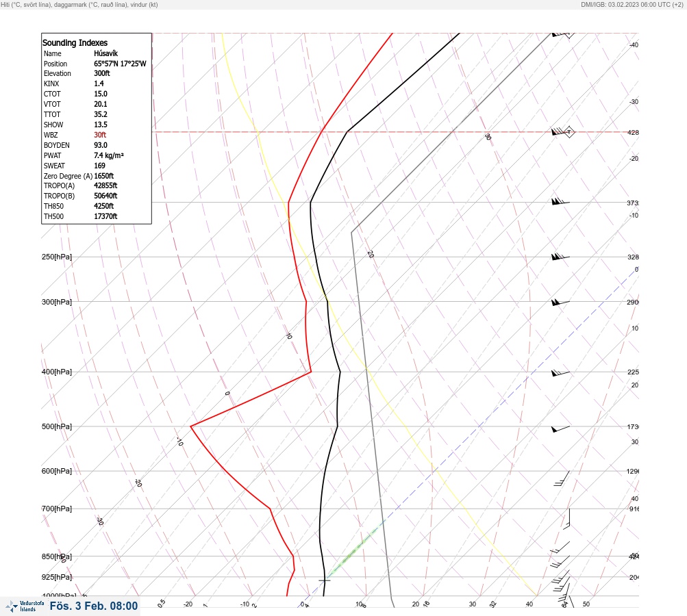The image size is (687, 616).
Task: Click the '700[hPa]' pressure label
Action: [57, 509]
